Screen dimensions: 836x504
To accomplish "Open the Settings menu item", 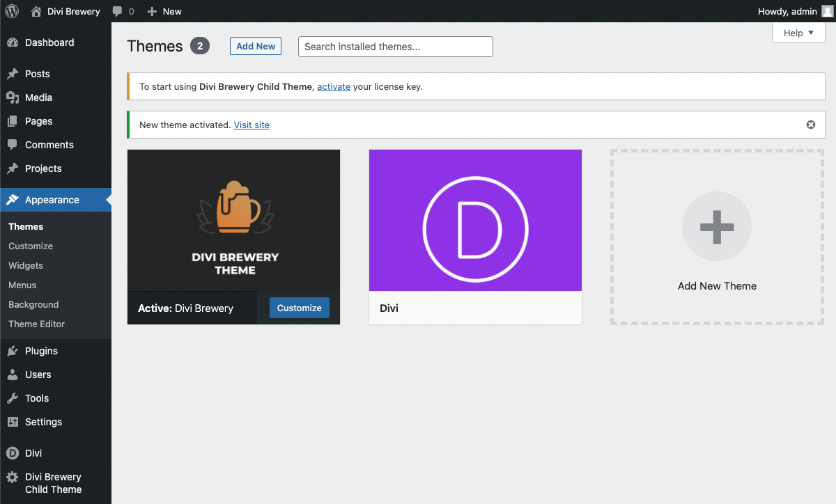I will tap(56, 422).
